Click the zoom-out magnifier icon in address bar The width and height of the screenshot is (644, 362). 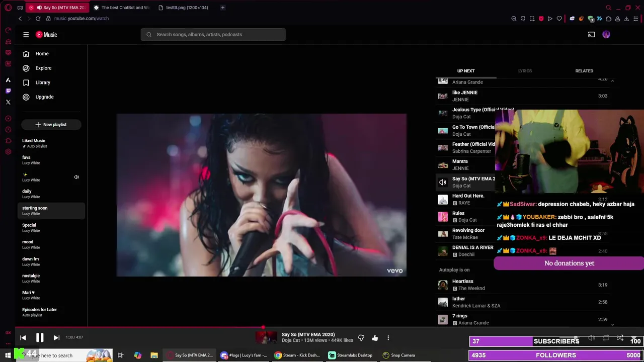(x=514, y=19)
